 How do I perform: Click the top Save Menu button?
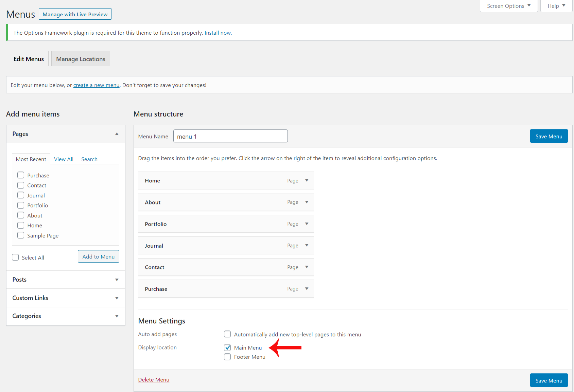pos(549,136)
